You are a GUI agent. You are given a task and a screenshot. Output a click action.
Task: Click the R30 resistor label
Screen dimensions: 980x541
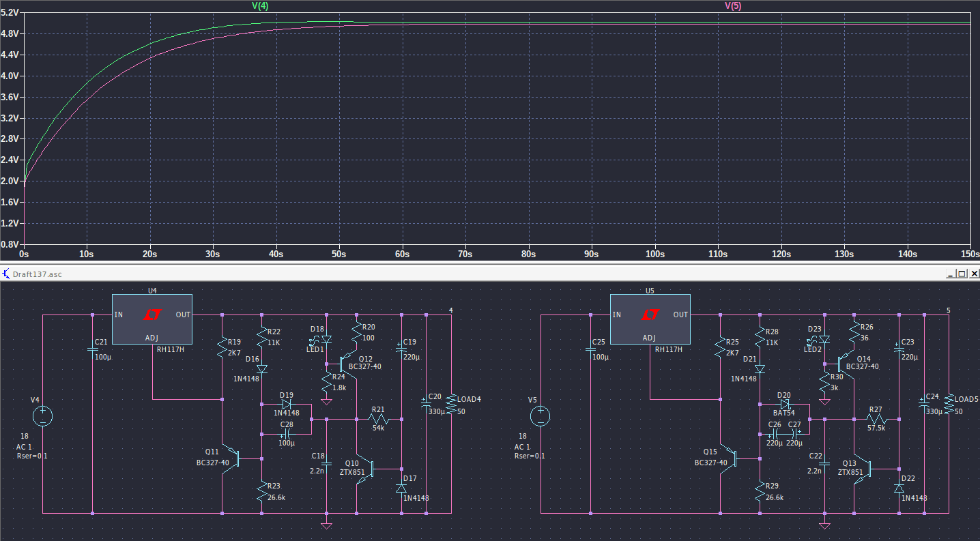coord(837,377)
